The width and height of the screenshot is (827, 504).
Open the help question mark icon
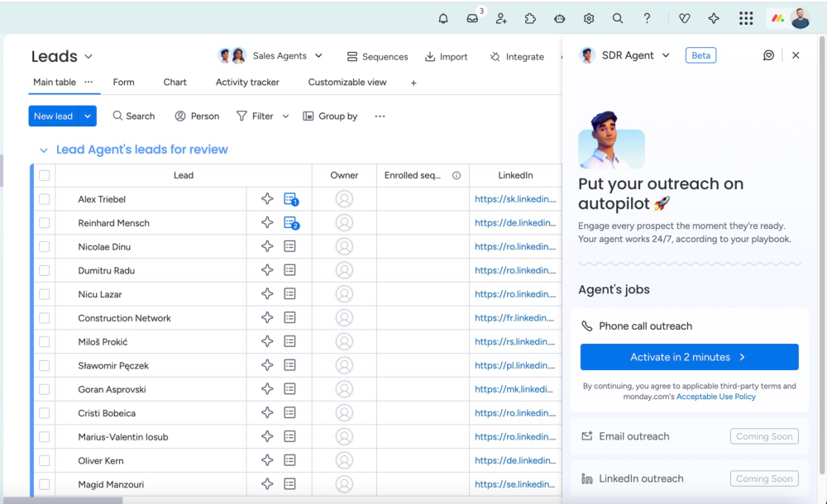[647, 18]
